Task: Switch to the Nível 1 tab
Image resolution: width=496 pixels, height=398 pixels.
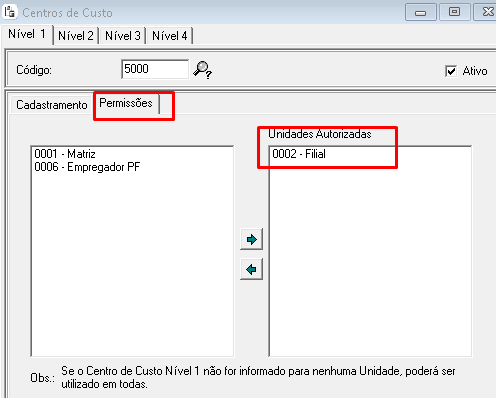Action: click(27, 34)
